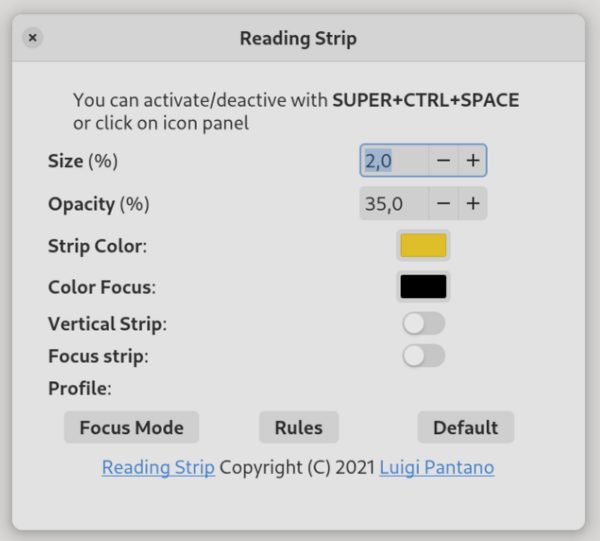600x541 pixels.
Task: Increase Opacity with the plus button
Action: [x=473, y=203]
